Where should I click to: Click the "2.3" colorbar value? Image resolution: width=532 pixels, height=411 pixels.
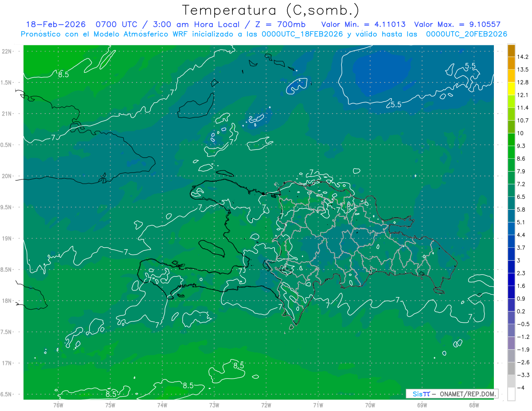pyautogui.click(x=522, y=273)
